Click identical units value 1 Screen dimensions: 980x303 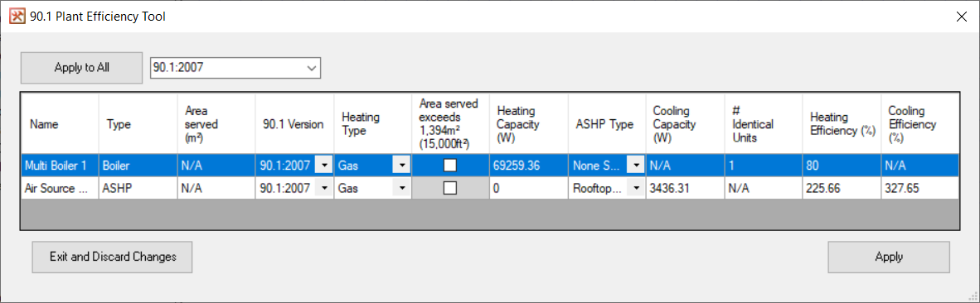point(763,166)
